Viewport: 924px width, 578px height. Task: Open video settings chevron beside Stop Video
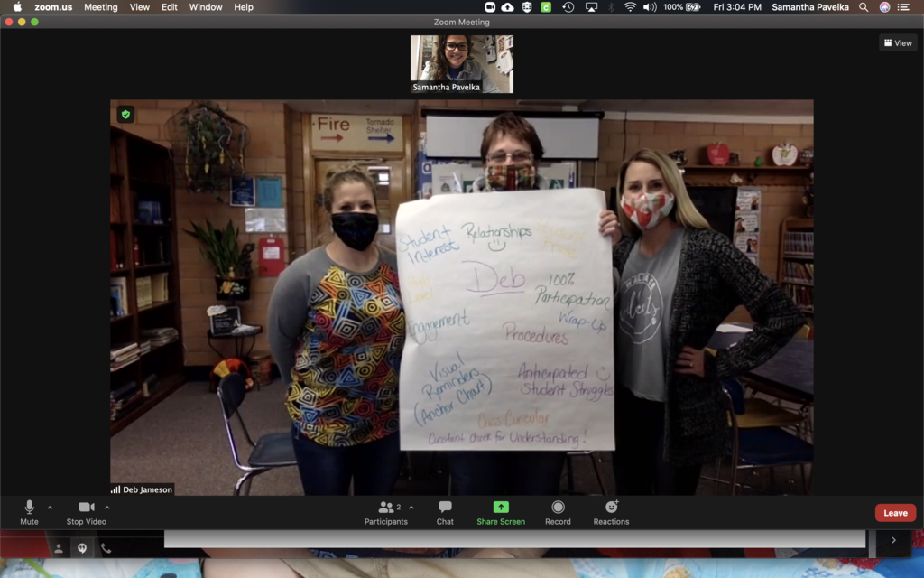pos(107,506)
